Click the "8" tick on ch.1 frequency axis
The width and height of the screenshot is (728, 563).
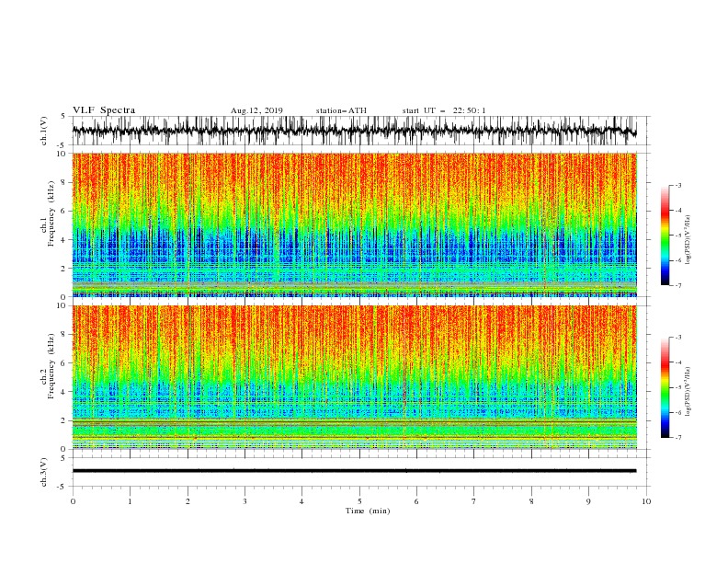64,182
